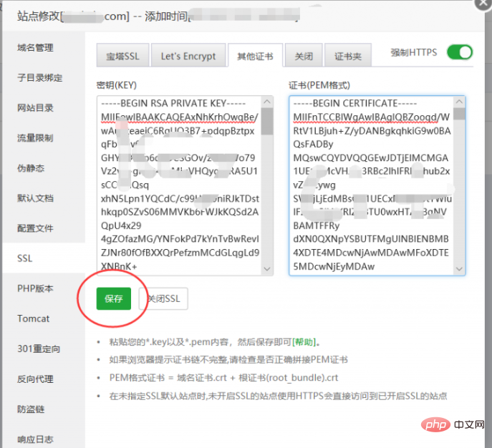Toggle the 强制HTTPS switch

(x=460, y=52)
